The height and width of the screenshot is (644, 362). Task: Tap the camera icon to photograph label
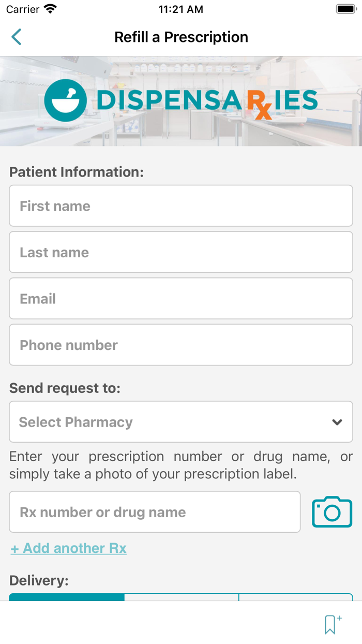(x=332, y=512)
